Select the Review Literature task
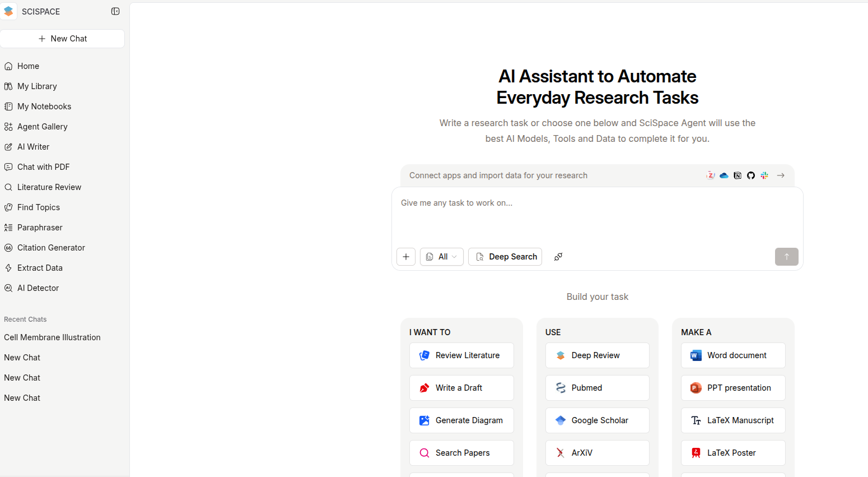Screen dimensions: 868x477 point(461,355)
